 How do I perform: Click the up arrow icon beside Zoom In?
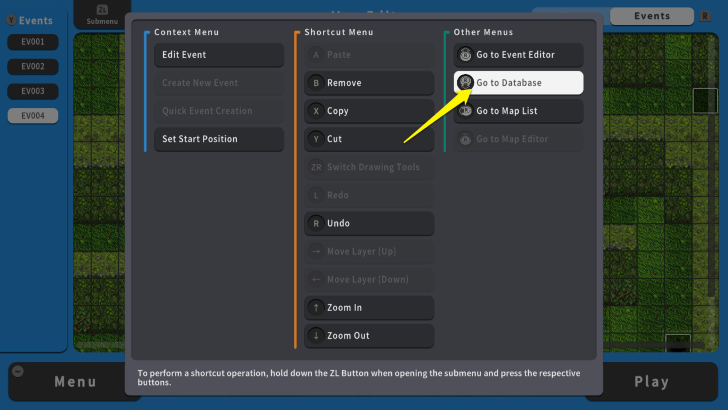[x=316, y=307]
